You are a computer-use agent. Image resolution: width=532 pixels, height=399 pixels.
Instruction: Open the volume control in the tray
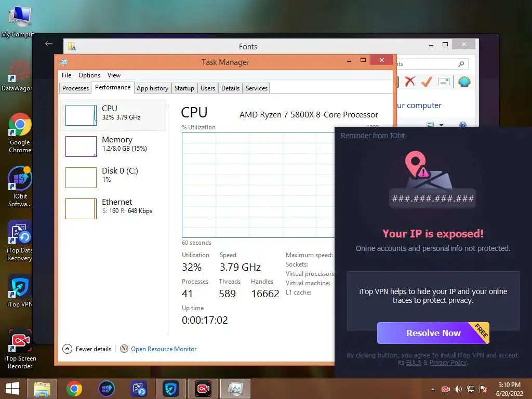[458, 389]
